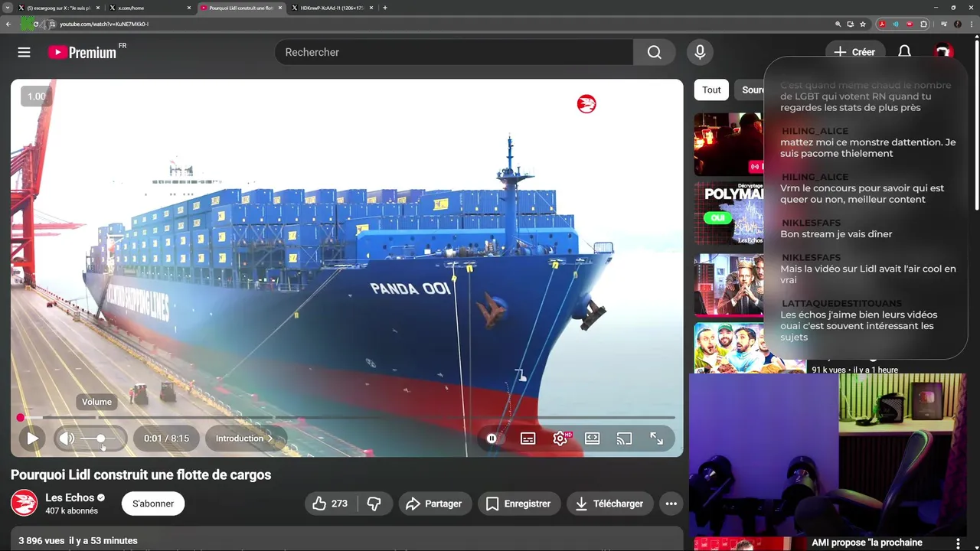The width and height of the screenshot is (980, 551).
Task: Open the media control music icon in toolbar
Action: pyautogui.click(x=944, y=24)
